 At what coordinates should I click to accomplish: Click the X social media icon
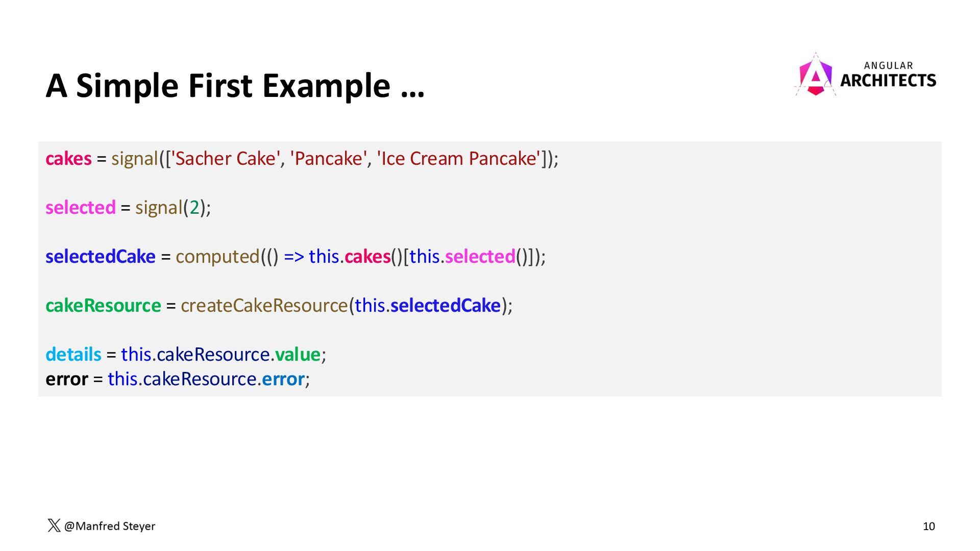(x=54, y=525)
